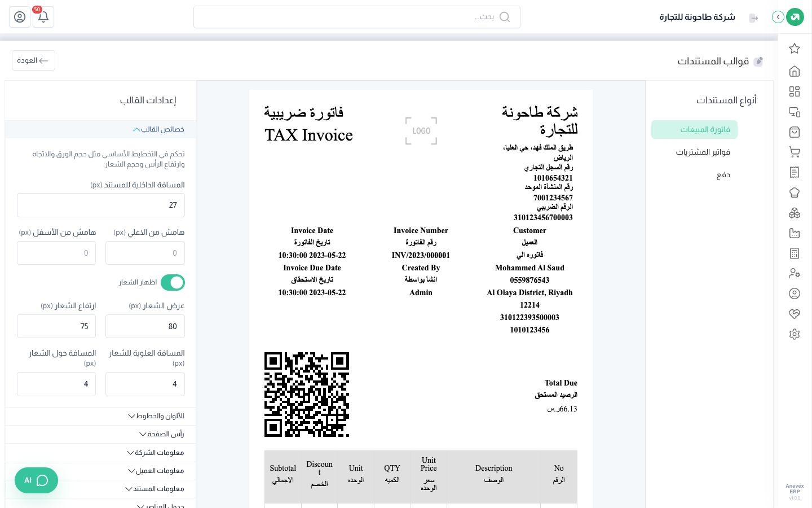Click the green Anevex logo icon

coord(795,17)
